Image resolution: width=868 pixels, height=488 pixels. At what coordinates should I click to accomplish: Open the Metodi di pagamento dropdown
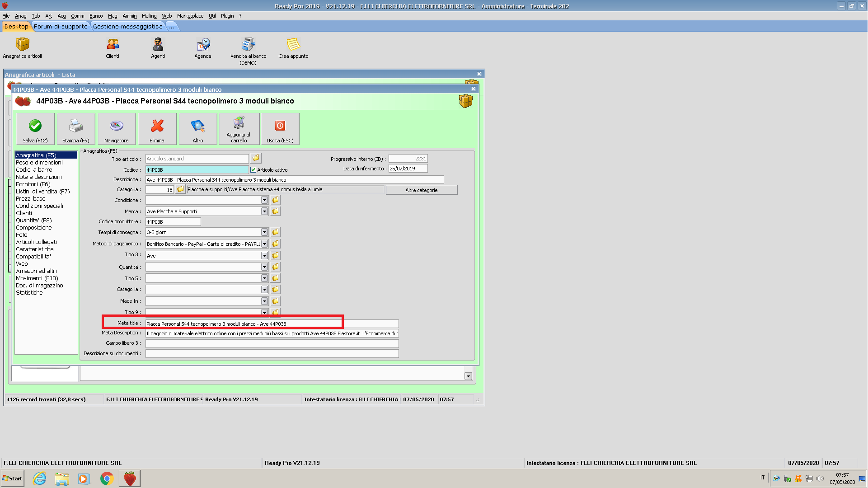tap(264, 244)
